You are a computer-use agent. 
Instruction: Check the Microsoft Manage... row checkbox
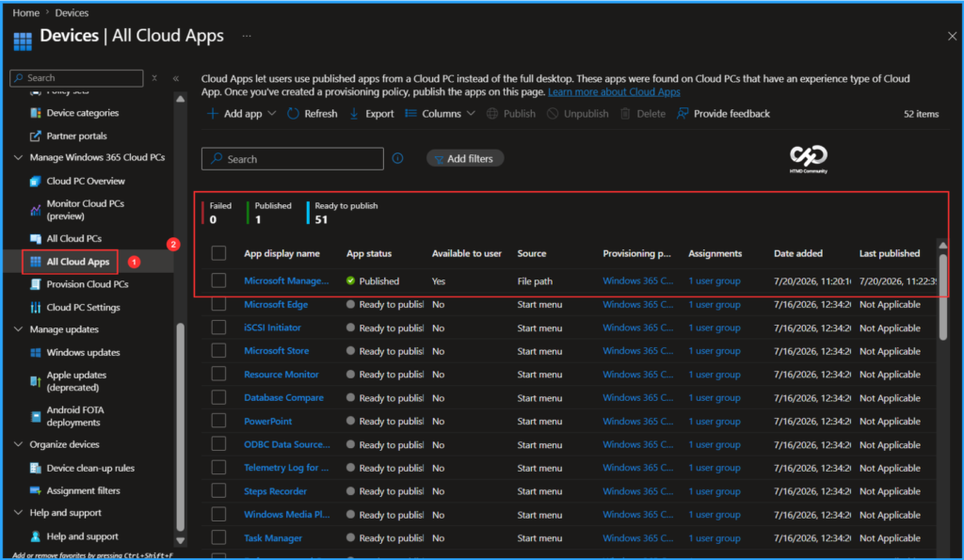click(x=218, y=280)
